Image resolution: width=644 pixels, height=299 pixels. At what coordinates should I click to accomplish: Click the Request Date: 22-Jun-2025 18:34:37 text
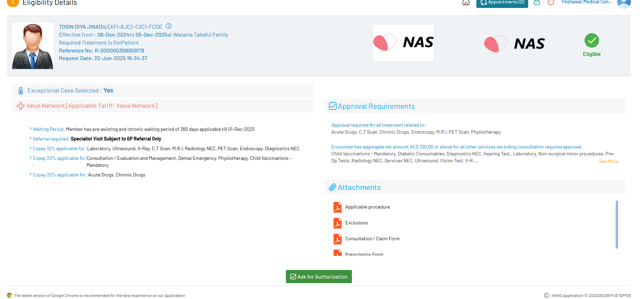103,58
